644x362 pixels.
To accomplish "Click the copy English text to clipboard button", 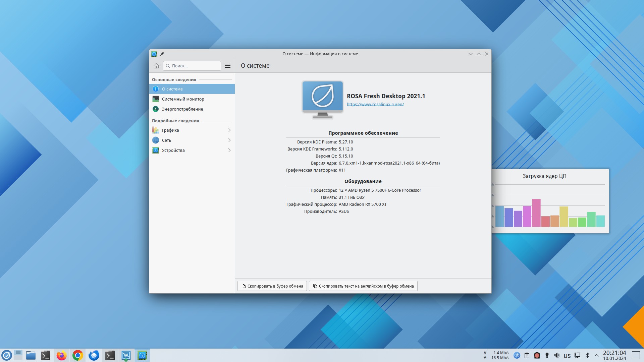I will point(363,286).
